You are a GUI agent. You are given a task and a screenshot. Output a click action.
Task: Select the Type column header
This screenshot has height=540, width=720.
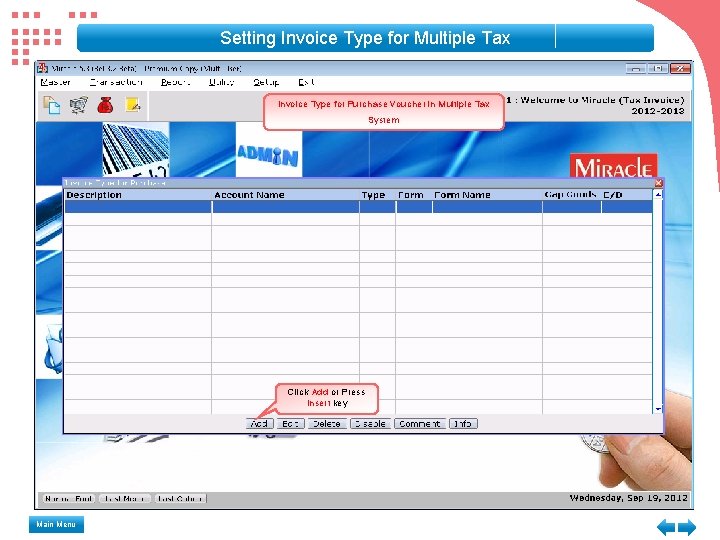click(377, 195)
